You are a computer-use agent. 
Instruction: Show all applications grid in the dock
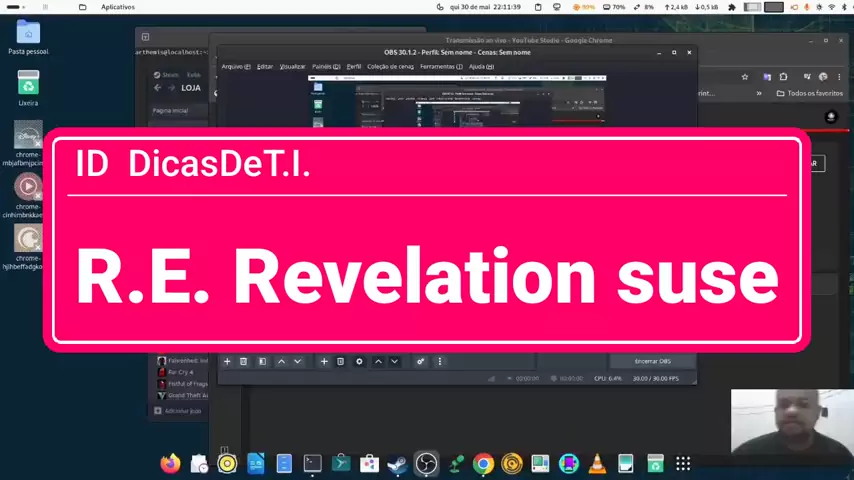coord(683,463)
